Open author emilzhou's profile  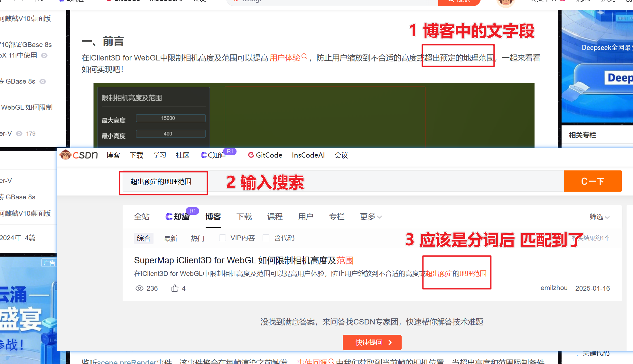(554, 288)
